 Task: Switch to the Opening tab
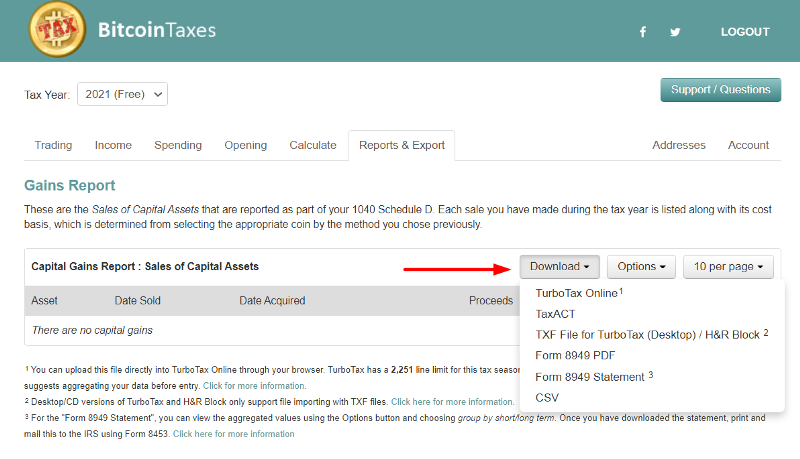pyautogui.click(x=245, y=145)
